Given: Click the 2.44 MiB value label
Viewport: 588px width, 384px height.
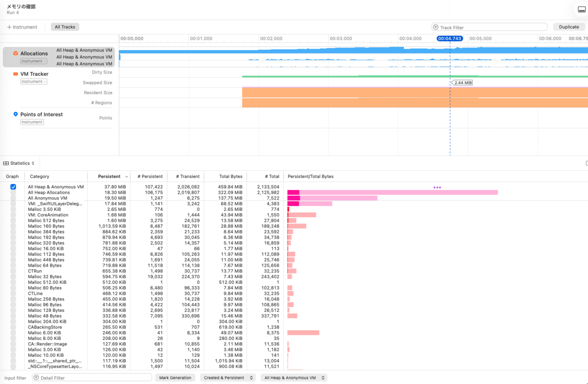Looking at the screenshot, I should (x=463, y=83).
